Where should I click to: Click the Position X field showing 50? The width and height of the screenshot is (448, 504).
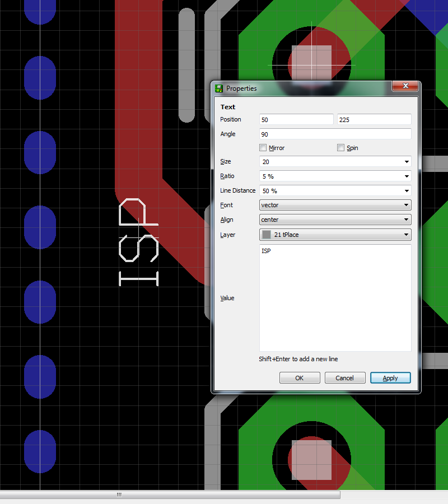click(296, 120)
